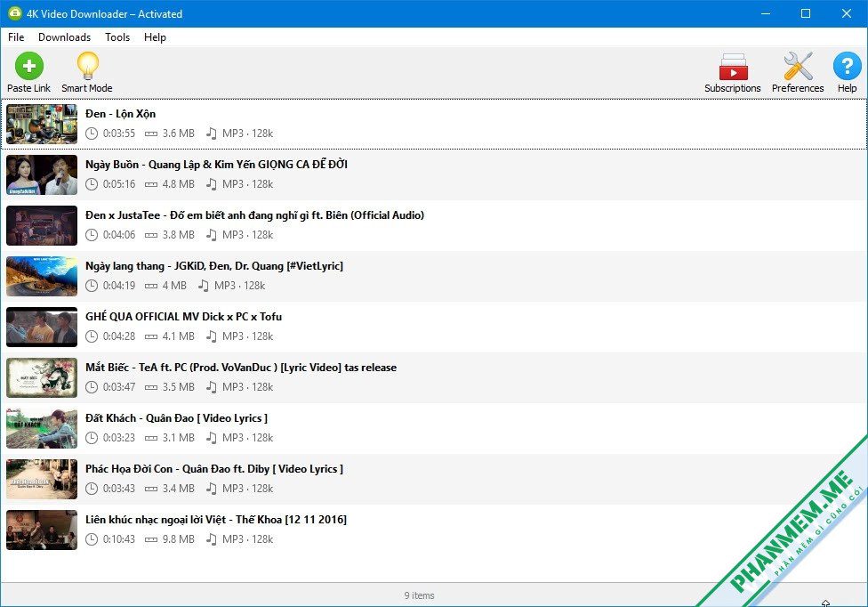
Task: Select title 'Mắt Biếc - TeA ft. PC'
Action: (241, 368)
